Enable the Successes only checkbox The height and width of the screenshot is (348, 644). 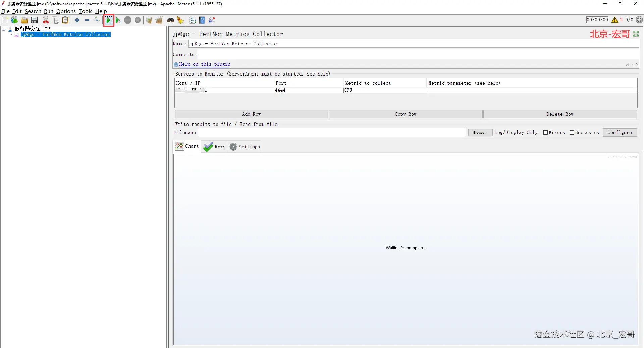tap(572, 133)
